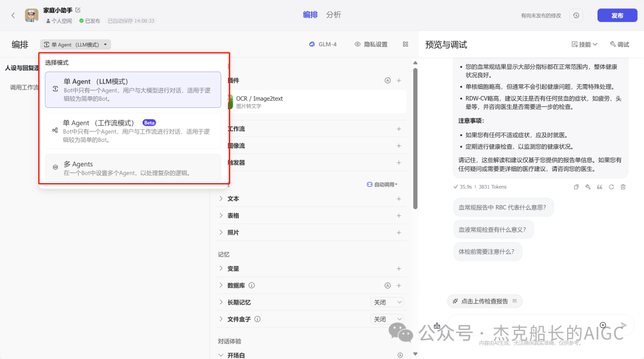Choose suggestion 血液常规检查有什么意义?
This screenshot has width=644, height=359.
[x=493, y=230]
